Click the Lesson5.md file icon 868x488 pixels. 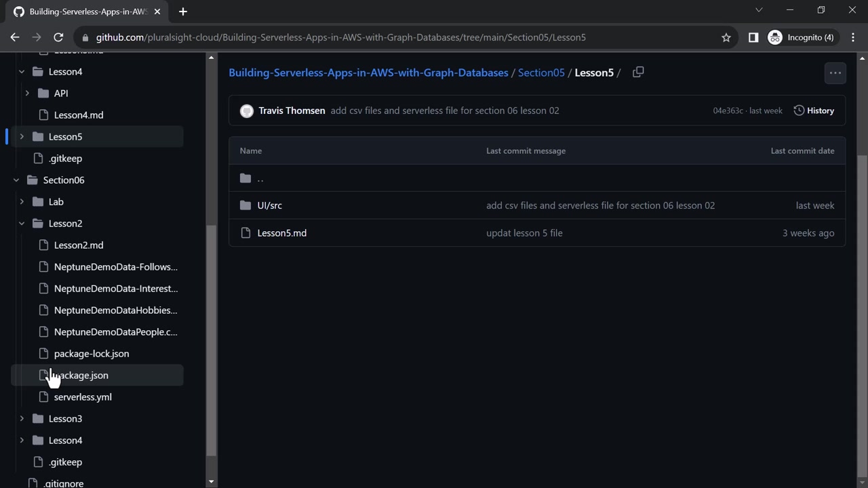[245, 233]
